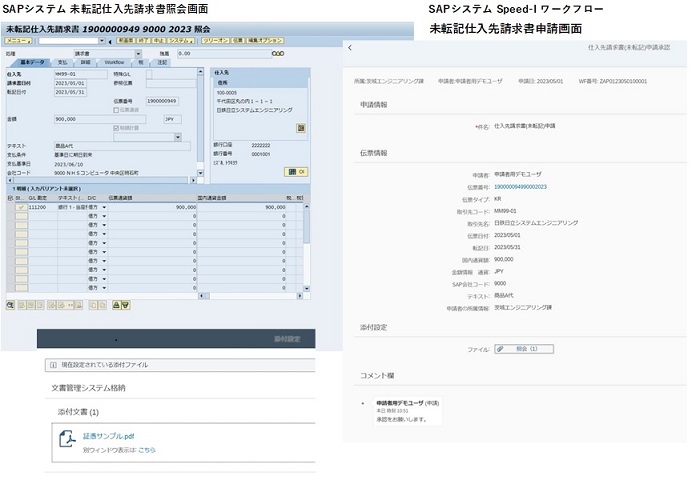Click the 金額 900,000 field
The height and width of the screenshot is (500, 696).
(x=99, y=119)
